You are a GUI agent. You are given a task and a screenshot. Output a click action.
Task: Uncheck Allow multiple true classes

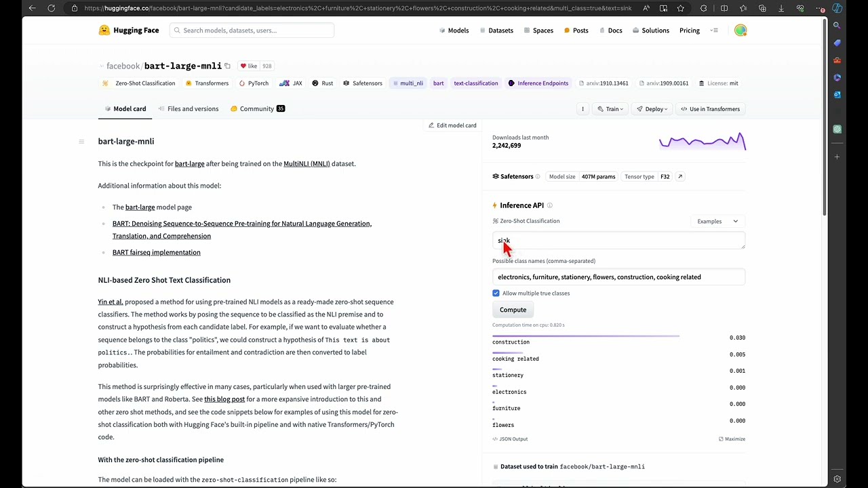tap(496, 293)
